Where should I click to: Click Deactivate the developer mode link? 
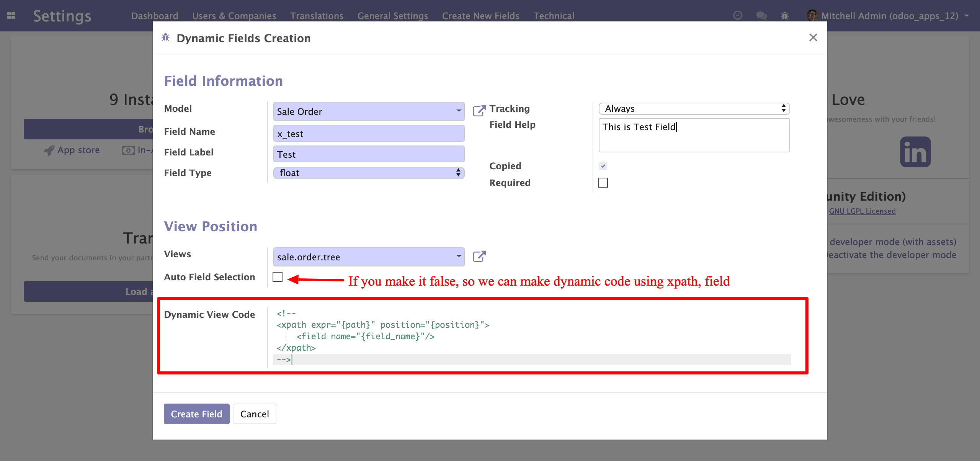click(891, 255)
